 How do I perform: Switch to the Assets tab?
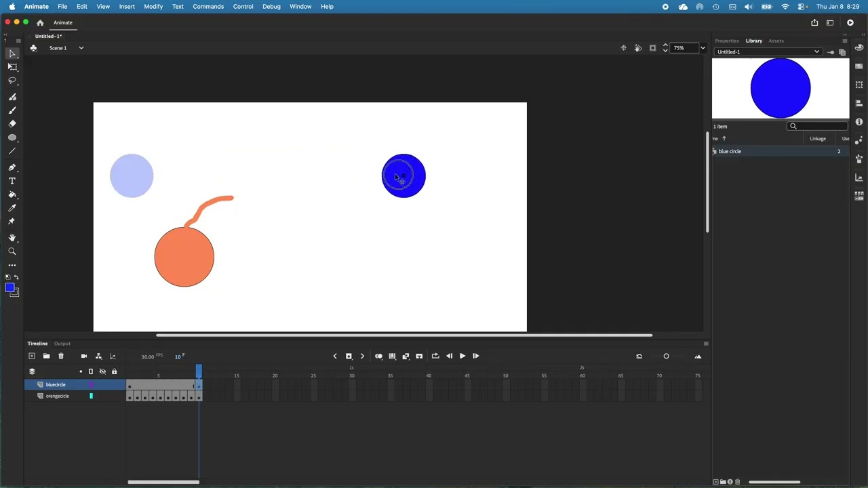(776, 41)
